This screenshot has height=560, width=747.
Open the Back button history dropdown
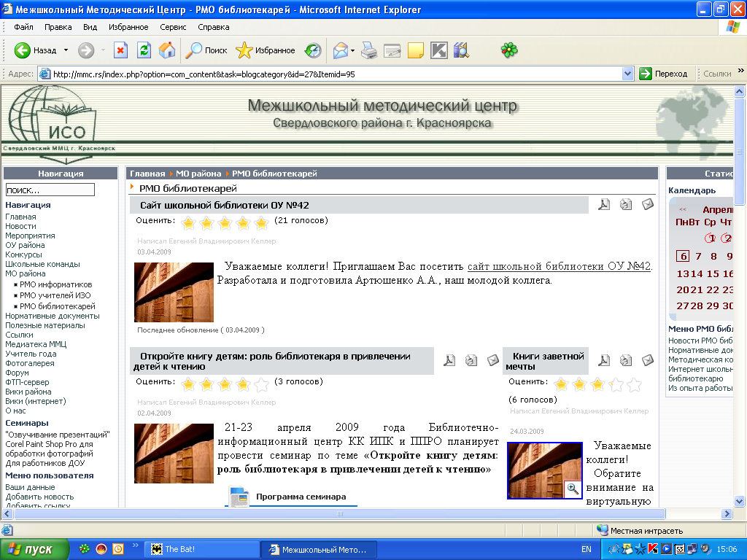[66, 50]
